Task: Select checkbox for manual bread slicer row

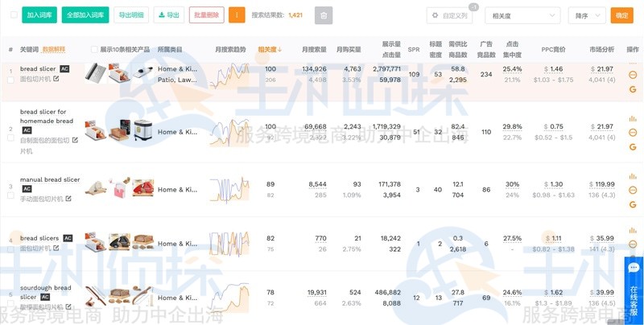Action: [10, 195]
